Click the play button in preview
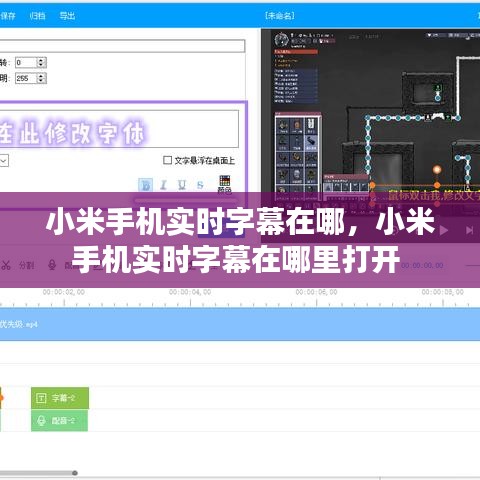This screenshot has height=480, width=480. tap(444, 230)
